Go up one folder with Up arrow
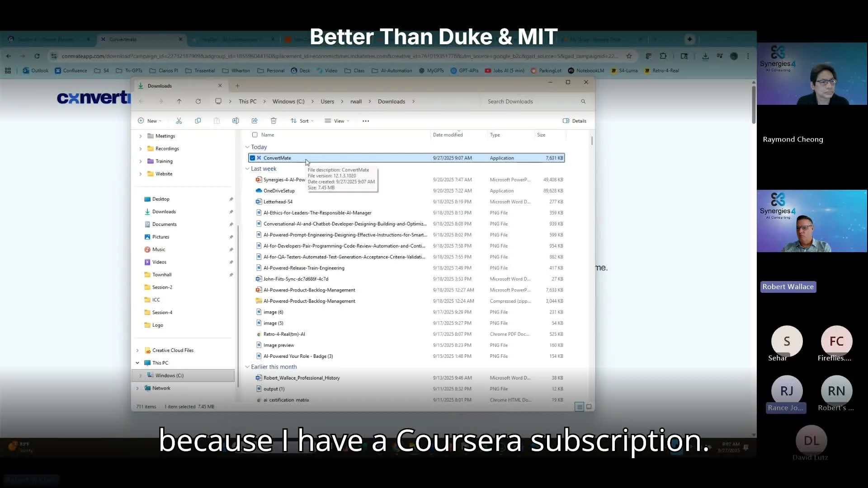 point(179,102)
